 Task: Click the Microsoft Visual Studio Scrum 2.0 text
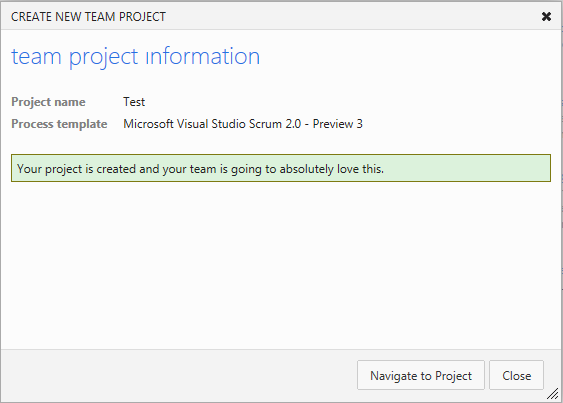(x=212, y=124)
